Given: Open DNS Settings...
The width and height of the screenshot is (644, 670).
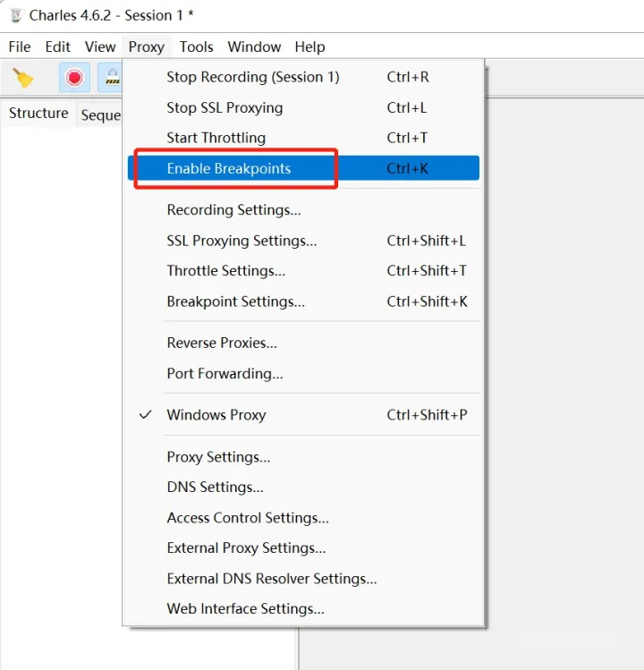Looking at the screenshot, I should click(x=303, y=488).
